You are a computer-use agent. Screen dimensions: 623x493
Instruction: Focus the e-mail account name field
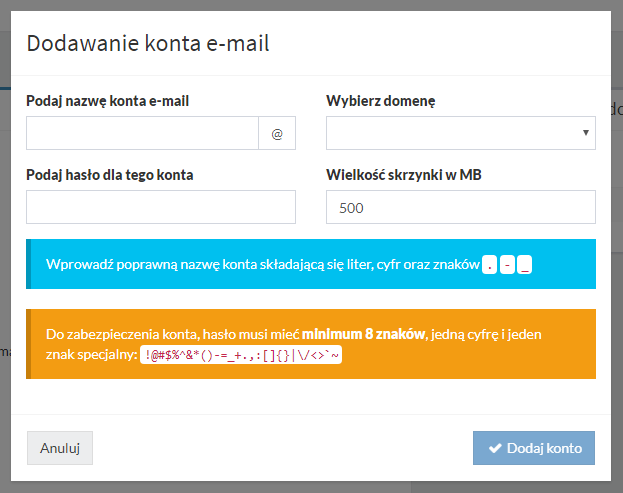click(x=142, y=133)
